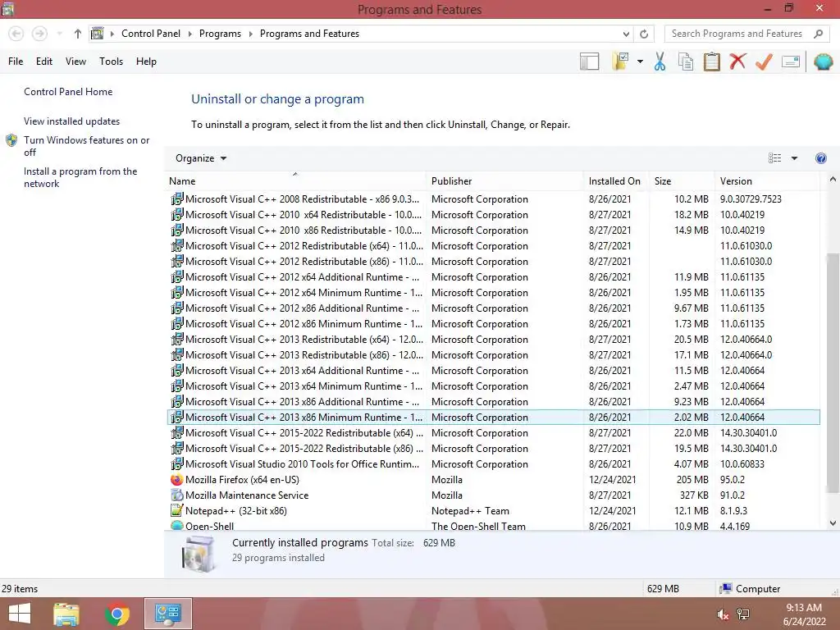Image resolution: width=840 pixels, height=630 pixels.
Task: Select the Open-Shell program entry
Action: point(493,525)
